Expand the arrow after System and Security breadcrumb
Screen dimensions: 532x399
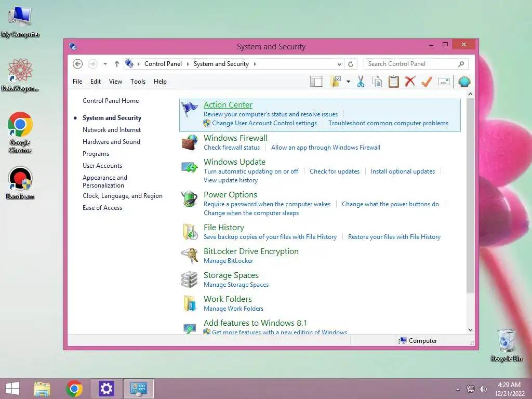click(x=255, y=64)
